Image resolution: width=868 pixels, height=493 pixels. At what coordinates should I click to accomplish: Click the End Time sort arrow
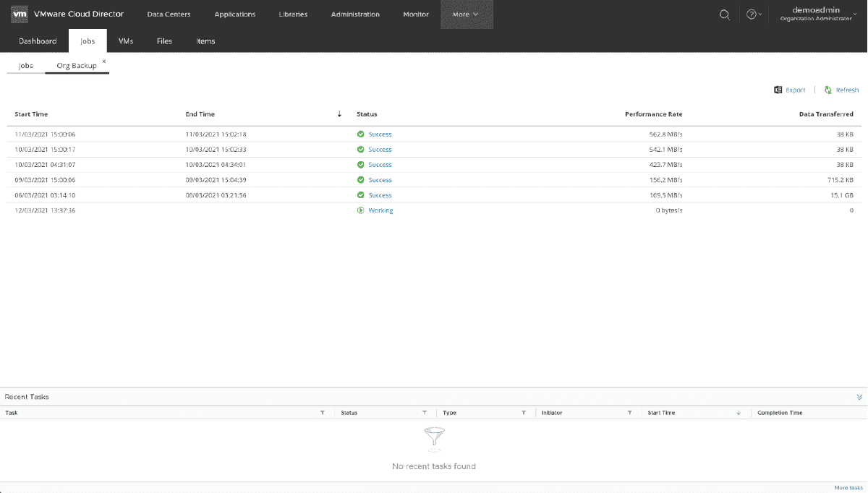click(339, 113)
